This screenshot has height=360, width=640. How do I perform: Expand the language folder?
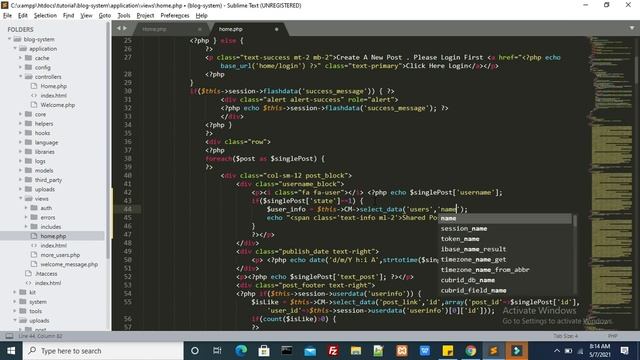(20, 142)
